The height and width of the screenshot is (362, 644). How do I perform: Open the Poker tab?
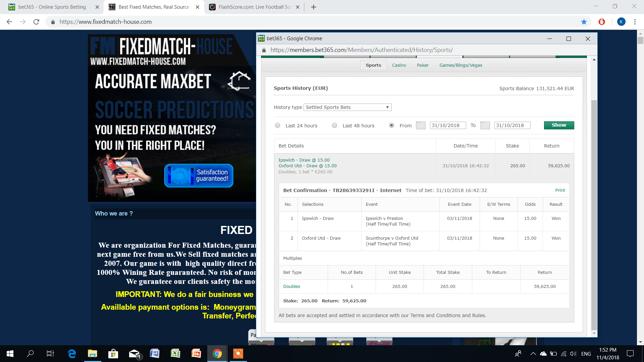tap(423, 65)
